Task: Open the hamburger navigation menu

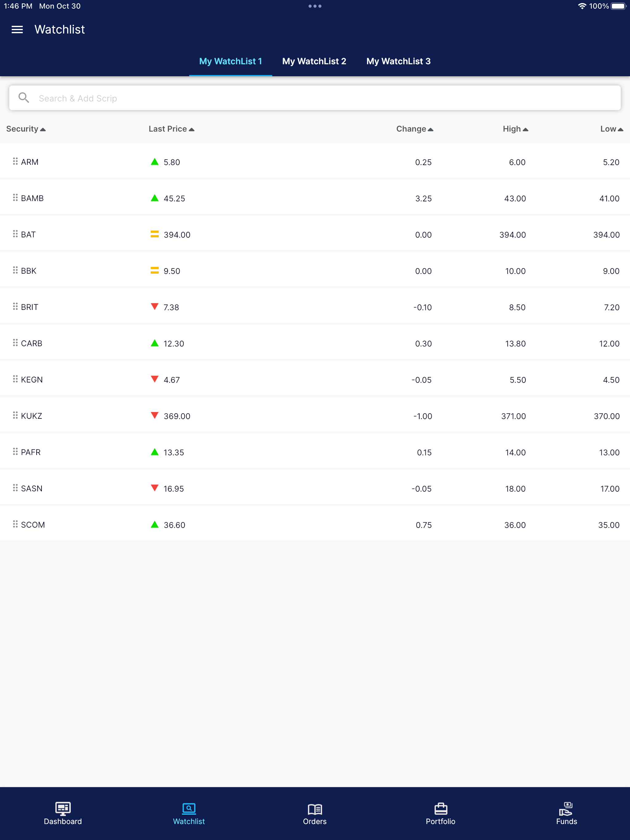Action: [x=17, y=29]
